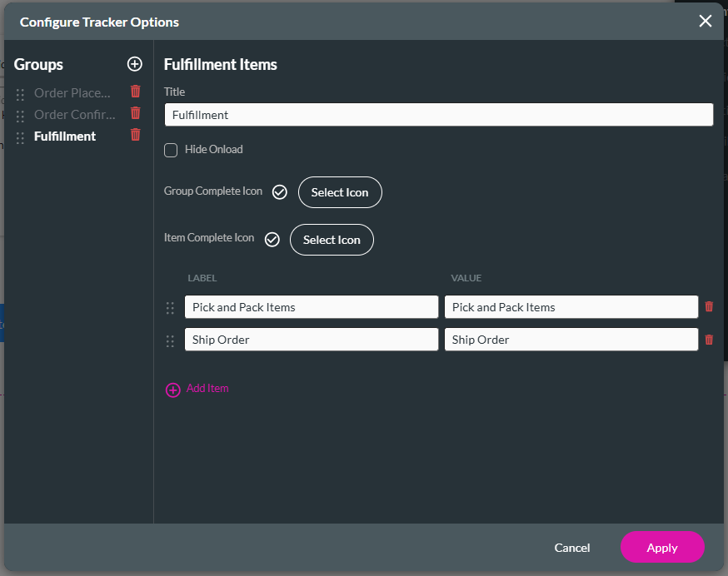Image resolution: width=728 pixels, height=576 pixels.
Task: Cancel the tracker options dialog
Action: click(572, 548)
